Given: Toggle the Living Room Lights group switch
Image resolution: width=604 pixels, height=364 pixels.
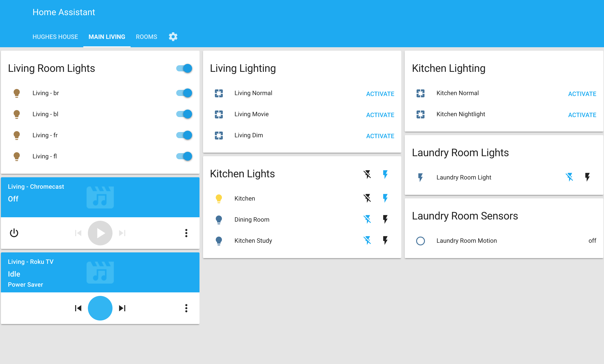Looking at the screenshot, I should [184, 68].
